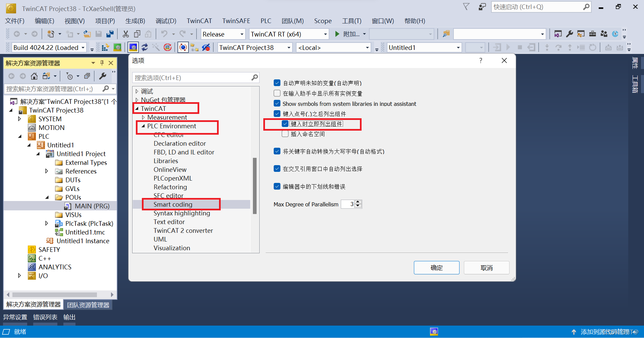The height and width of the screenshot is (338, 644).
Task: Switch to the 团队资源管理器 tab
Action: 88,305
